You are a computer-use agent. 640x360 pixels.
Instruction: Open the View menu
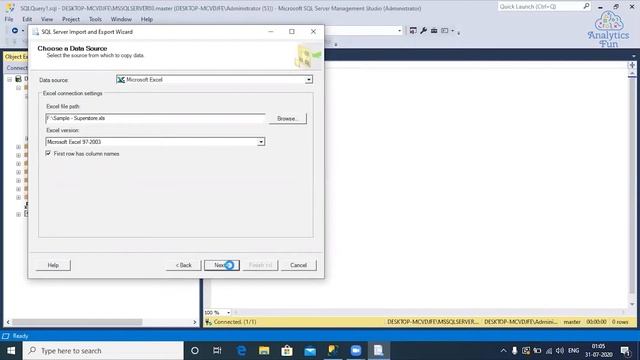(47, 19)
